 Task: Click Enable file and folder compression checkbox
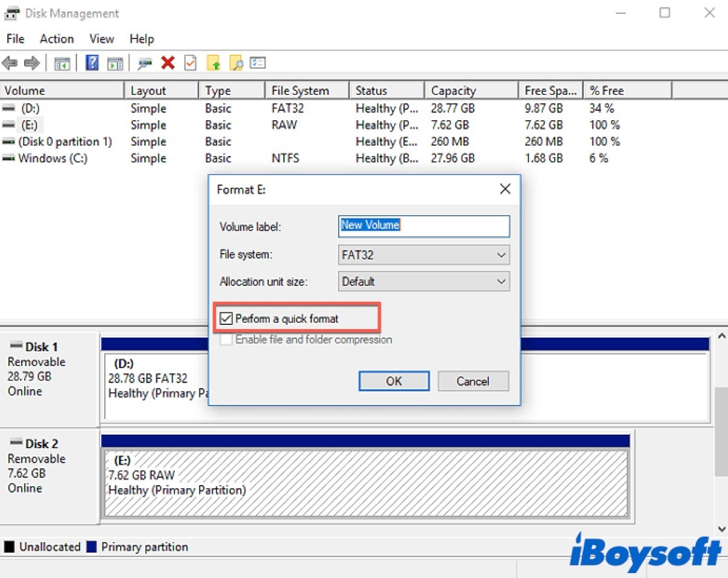coord(226,340)
